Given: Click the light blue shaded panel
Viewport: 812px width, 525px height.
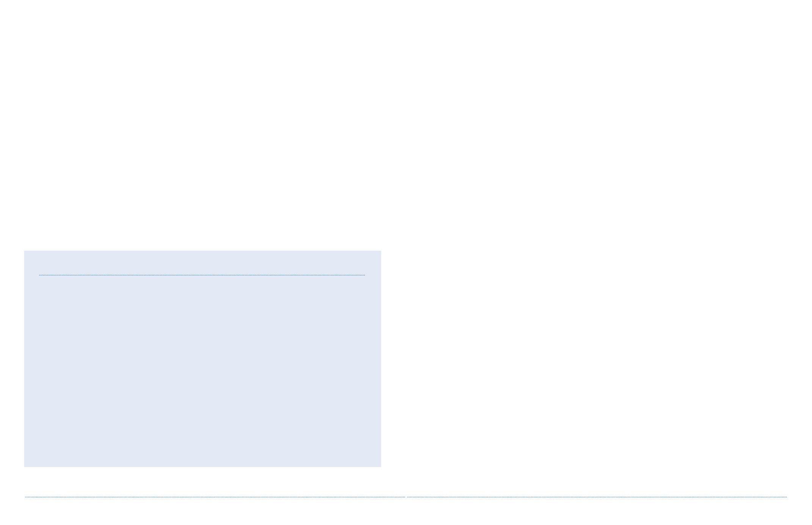Looking at the screenshot, I should coord(202,358).
